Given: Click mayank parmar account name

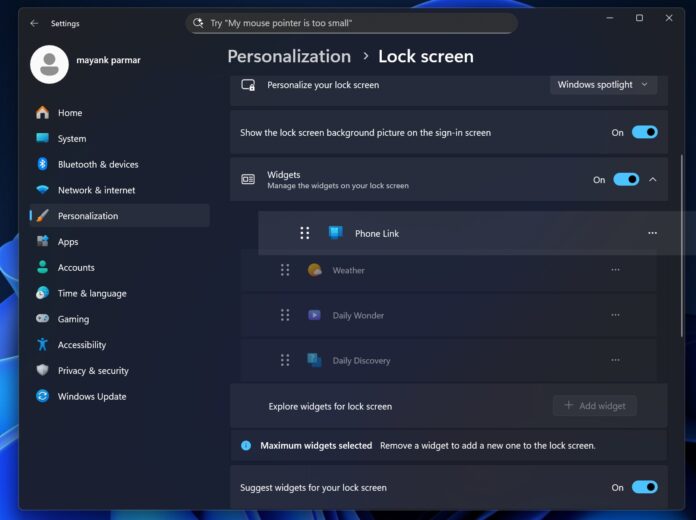Looking at the screenshot, I should [108, 60].
